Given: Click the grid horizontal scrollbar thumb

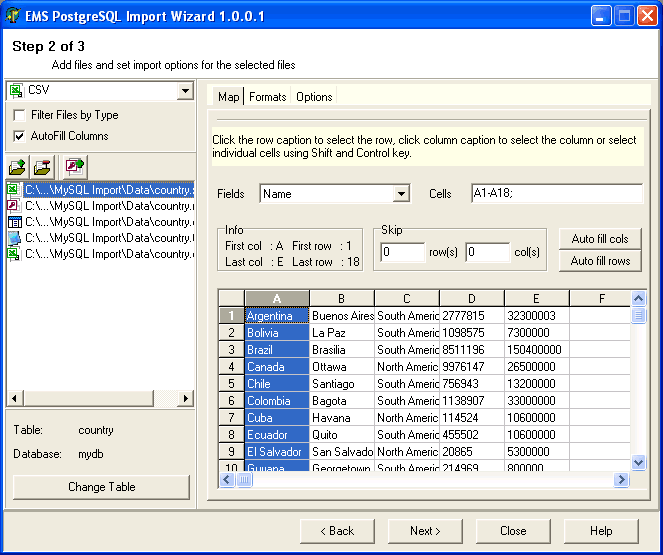Looking at the screenshot, I should 244,479.
